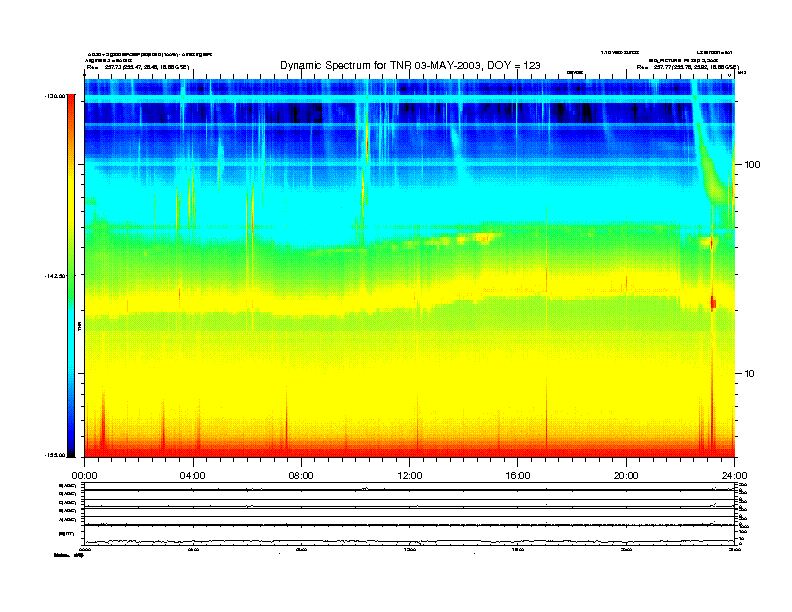792x612 pixels.
Task: Click the red top of the color scale bar
Action: (x=71, y=101)
